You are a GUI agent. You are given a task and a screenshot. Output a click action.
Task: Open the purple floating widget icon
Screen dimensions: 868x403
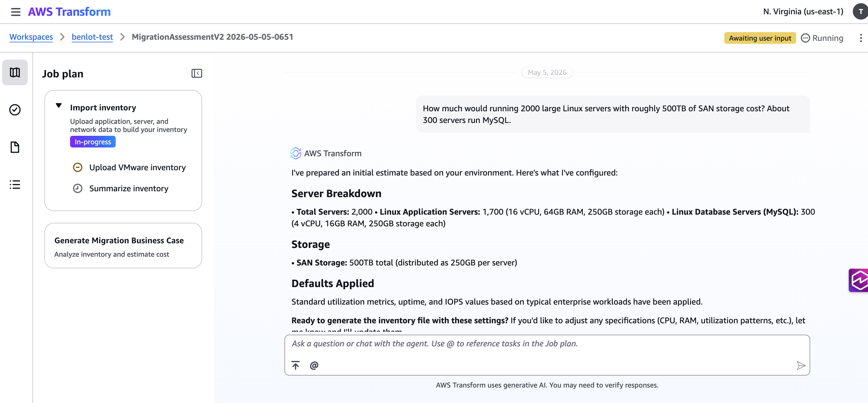point(858,280)
